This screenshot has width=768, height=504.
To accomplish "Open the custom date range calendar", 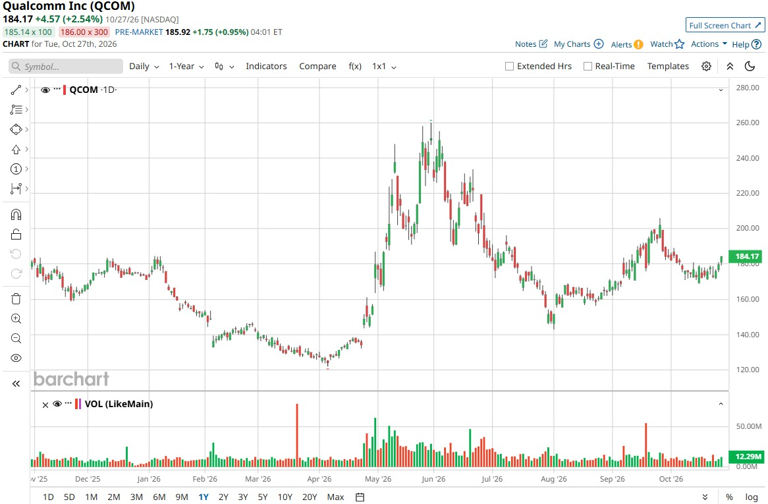I will [360, 497].
